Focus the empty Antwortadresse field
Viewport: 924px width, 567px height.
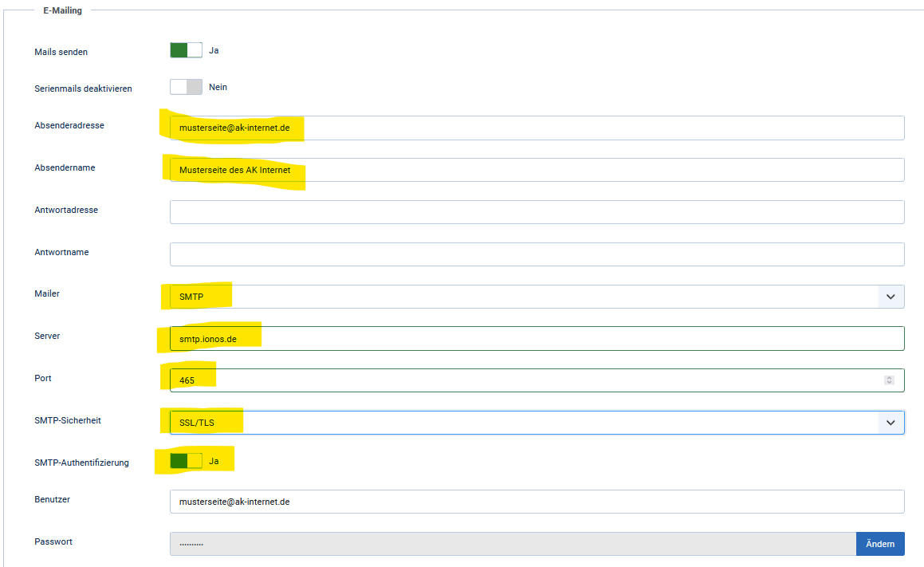pyautogui.click(x=537, y=212)
